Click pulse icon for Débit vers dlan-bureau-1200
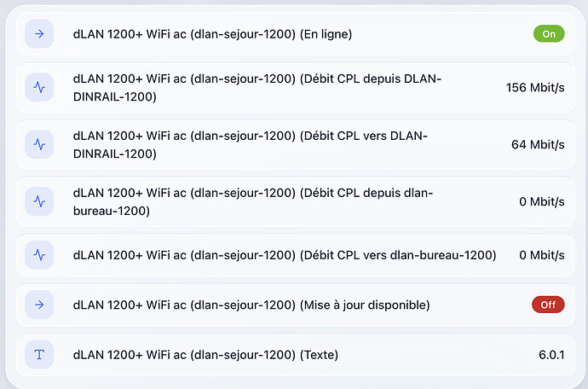The height and width of the screenshot is (389, 588). pos(39,255)
